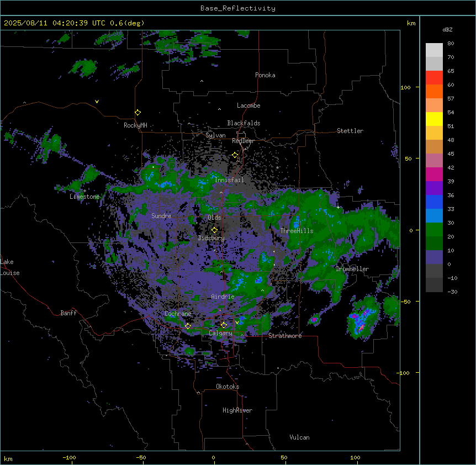Select the Olds label
This screenshot has width=476, height=465.
pos(214,218)
